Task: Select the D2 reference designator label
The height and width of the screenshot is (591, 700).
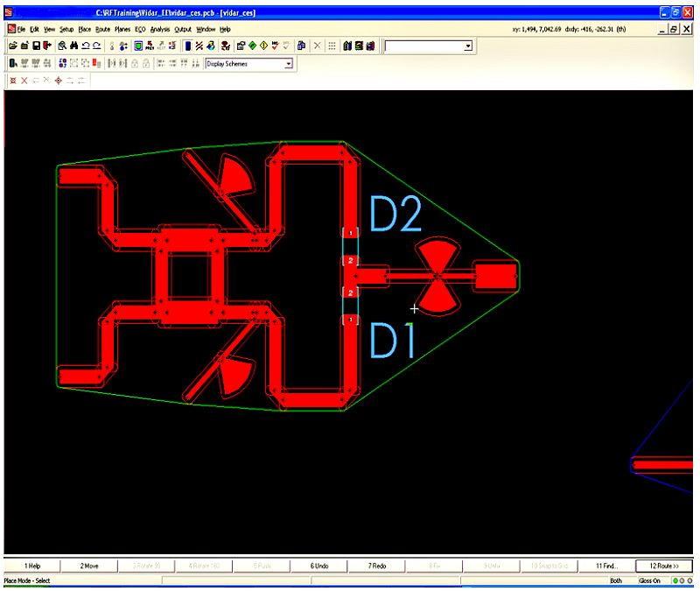Action: point(396,215)
